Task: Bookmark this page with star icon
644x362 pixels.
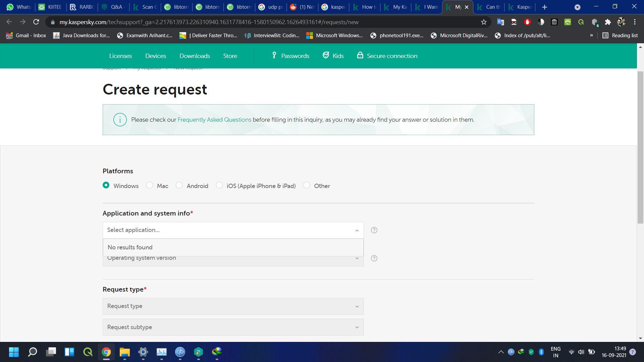Action: pos(484,22)
